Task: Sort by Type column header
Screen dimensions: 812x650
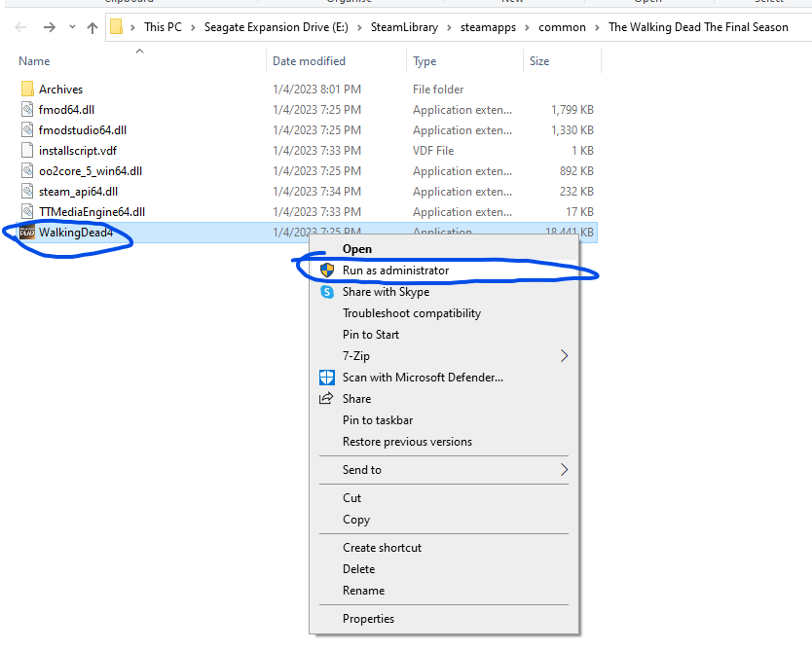Action: pyautogui.click(x=424, y=61)
